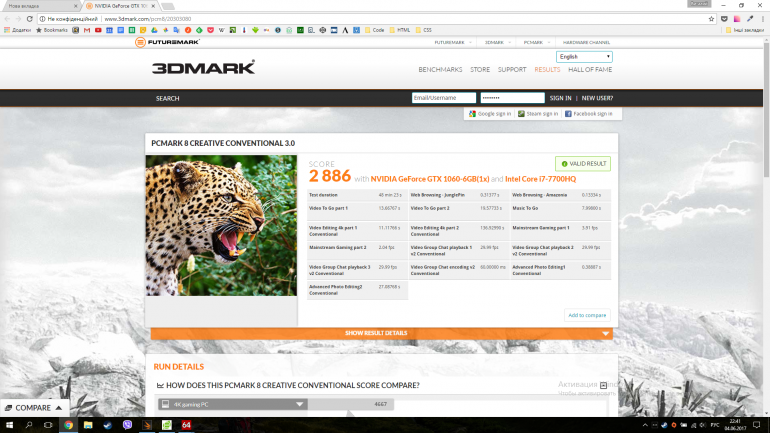Open the Gmail bookmark icon
The width and height of the screenshot is (770, 433).
pyautogui.click(x=87, y=30)
